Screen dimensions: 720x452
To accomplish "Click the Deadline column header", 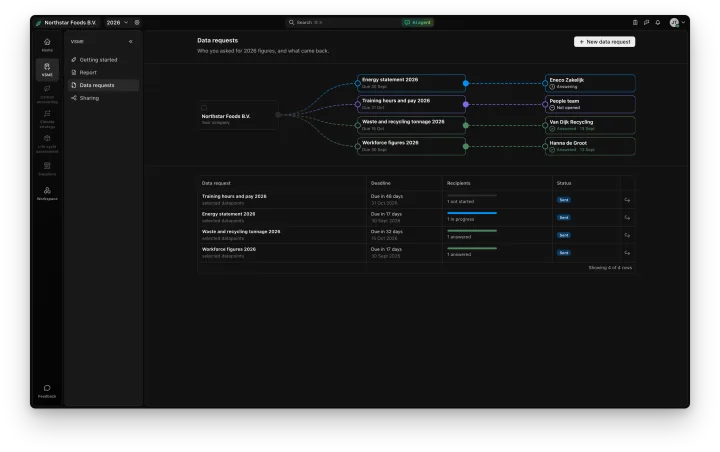I will pos(381,183).
